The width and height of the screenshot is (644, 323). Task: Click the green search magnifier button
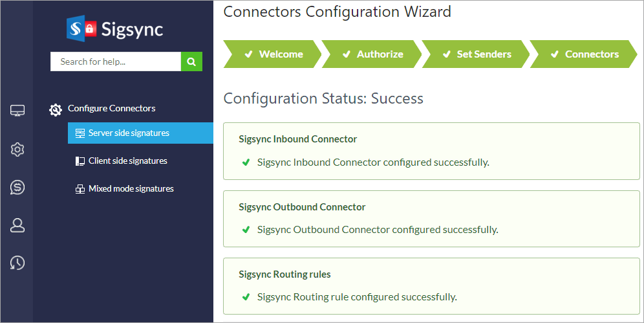tap(191, 61)
